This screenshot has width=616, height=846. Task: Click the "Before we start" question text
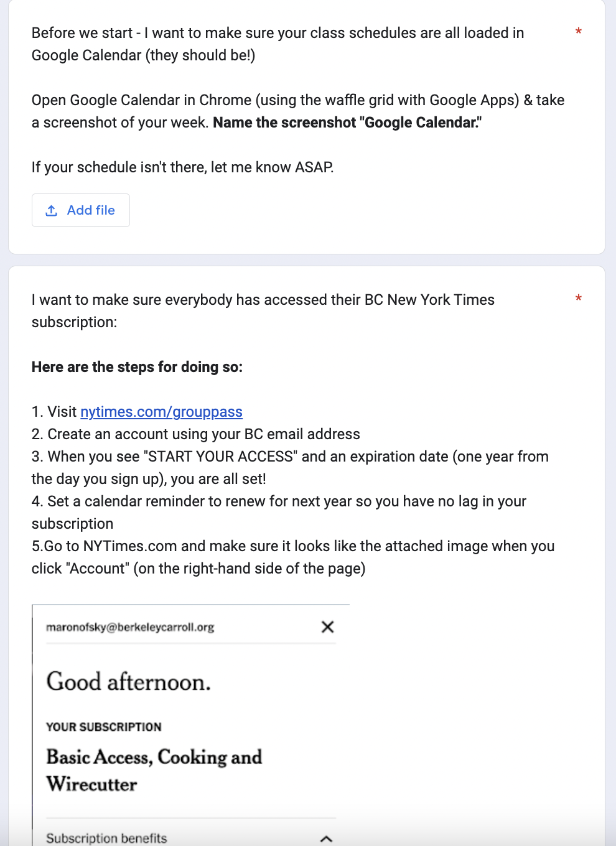pyautogui.click(x=278, y=33)
